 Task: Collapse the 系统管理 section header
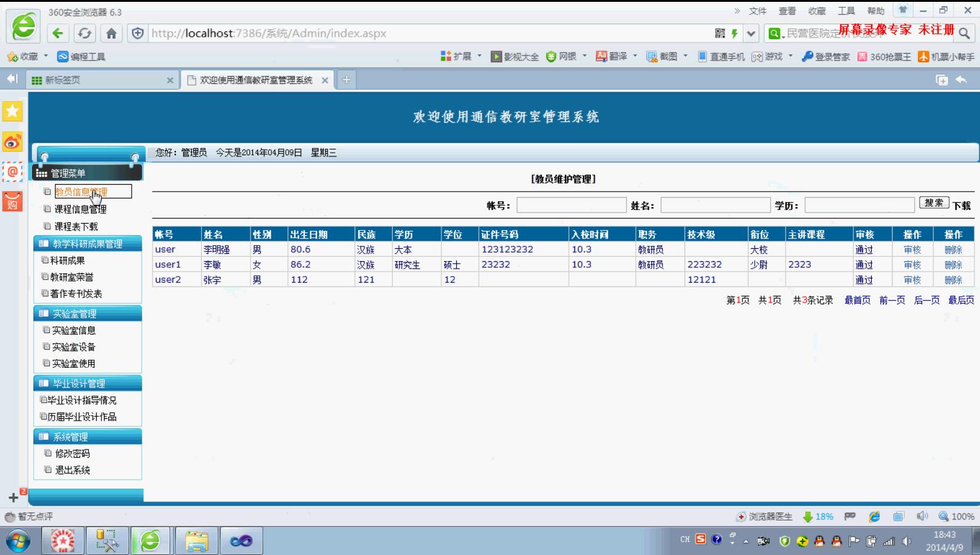coord(87,437)
